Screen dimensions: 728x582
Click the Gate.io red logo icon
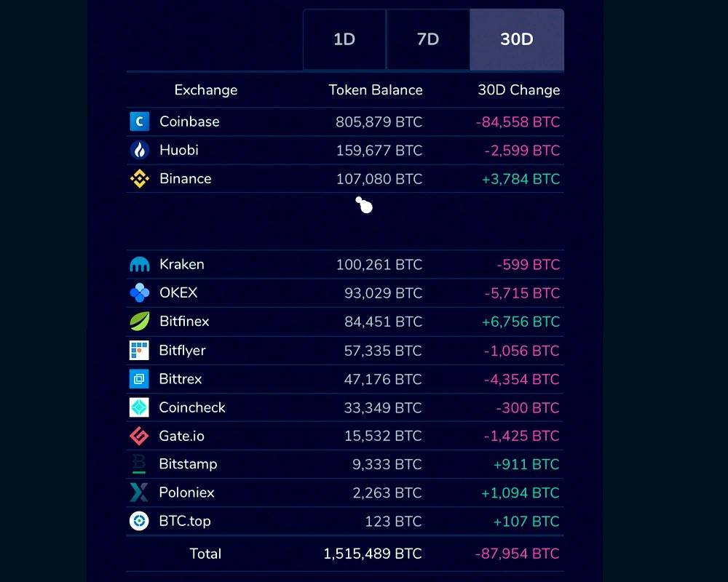point(139,436)
